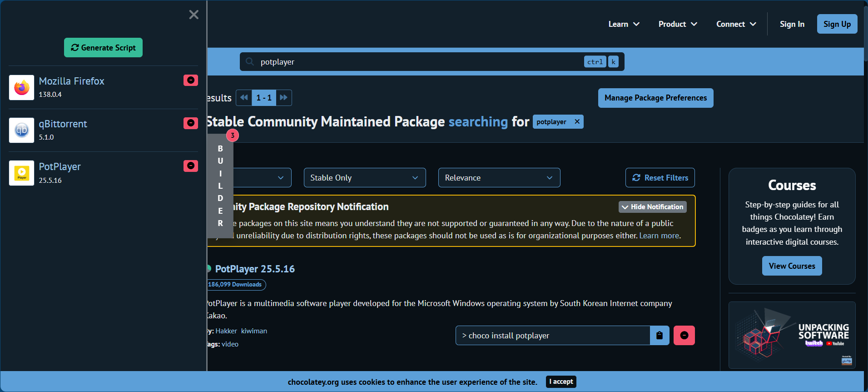Remove Mozilla Firefox from builder list

point(191,80)
